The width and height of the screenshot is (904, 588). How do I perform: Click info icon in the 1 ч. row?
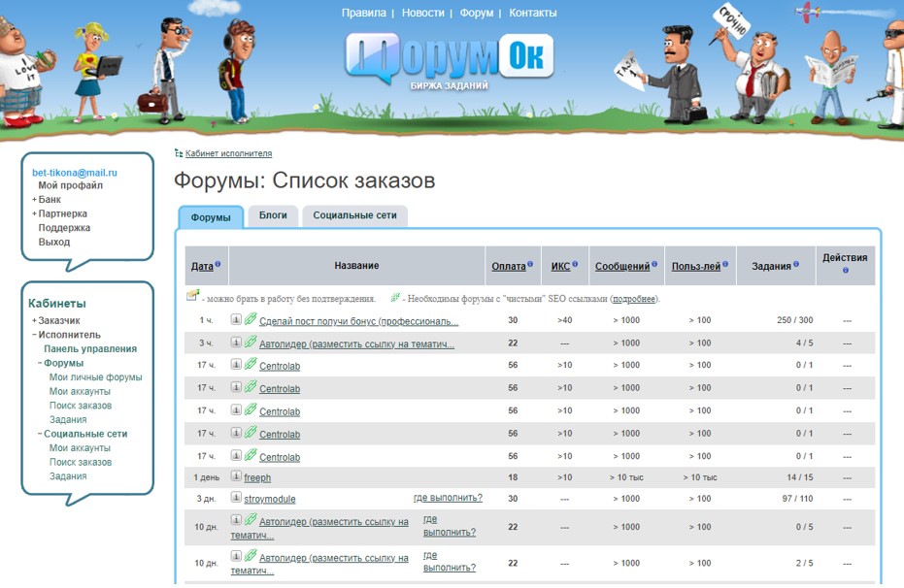point(236,319)
